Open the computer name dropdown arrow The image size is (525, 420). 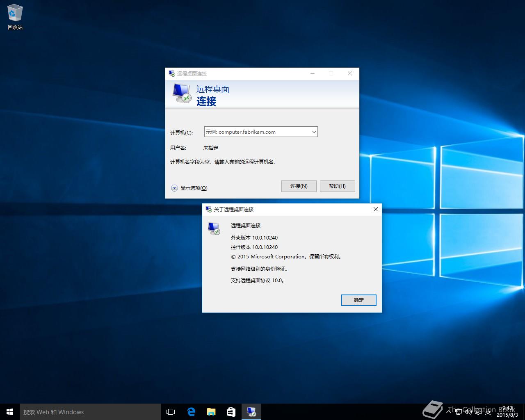pos(314,132)
